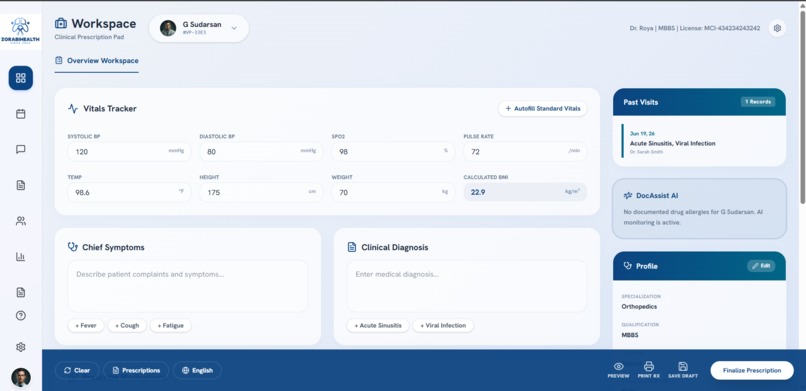Click the SPO2 input field

(x=393, y=152)
